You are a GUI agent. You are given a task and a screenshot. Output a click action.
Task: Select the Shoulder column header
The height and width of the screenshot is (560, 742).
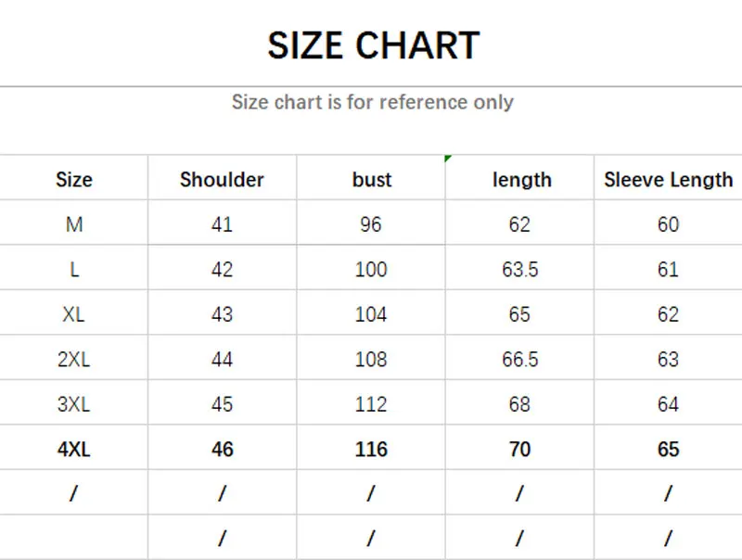[x=222, y=180]
